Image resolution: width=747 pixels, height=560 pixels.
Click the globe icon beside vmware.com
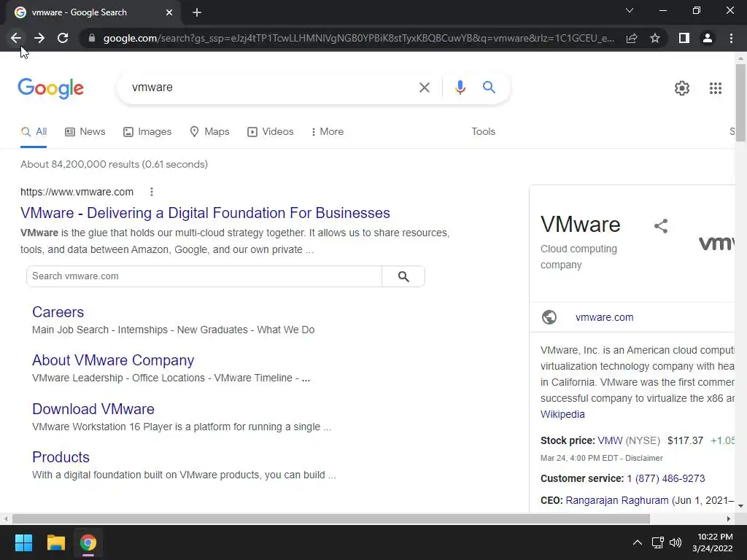[549, 317]
